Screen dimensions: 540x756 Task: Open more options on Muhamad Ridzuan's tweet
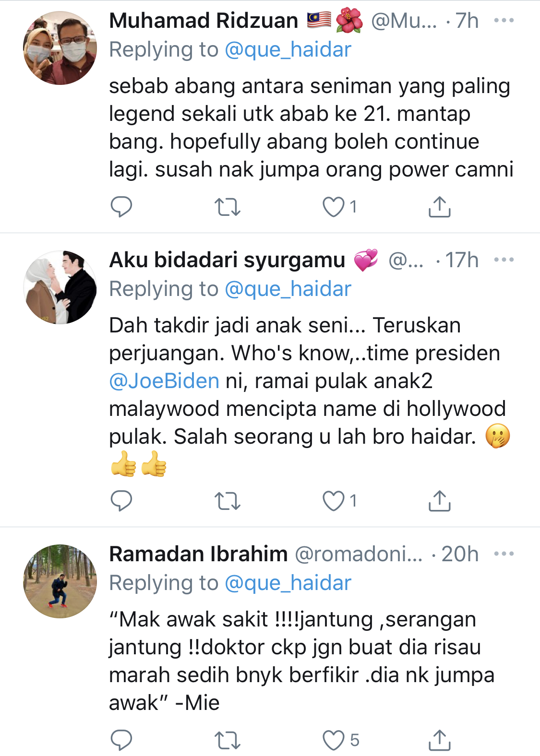(x=504, y=21)
